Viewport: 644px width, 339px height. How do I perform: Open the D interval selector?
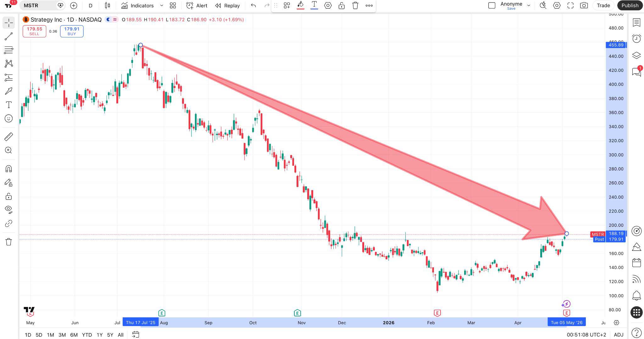coord(91,5)
